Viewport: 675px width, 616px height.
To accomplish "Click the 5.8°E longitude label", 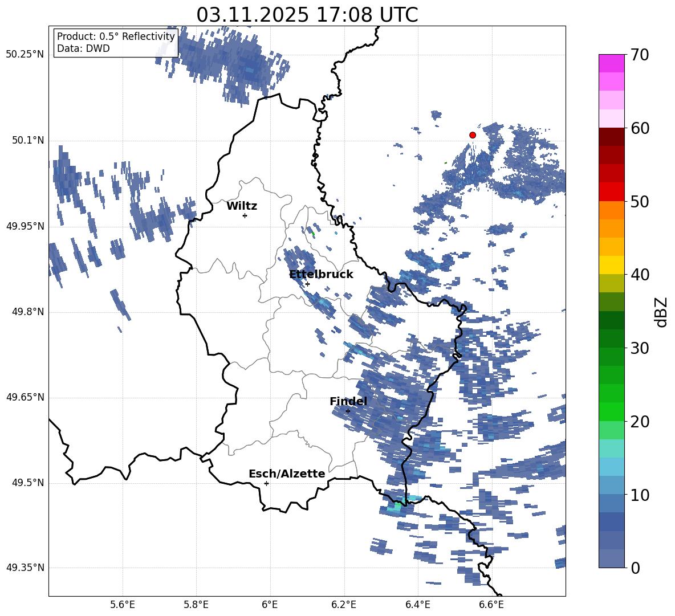I will click(x=196, y=605).
